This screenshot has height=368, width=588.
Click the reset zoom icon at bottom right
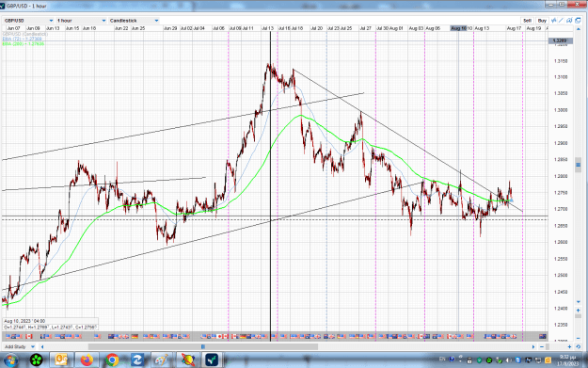click(578, 346)
